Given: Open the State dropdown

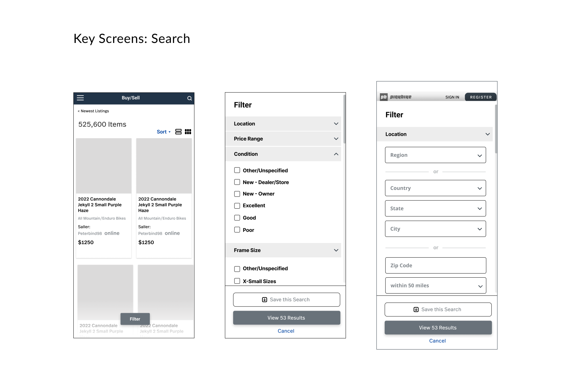Looking at the screenshot, I should [436, 209].
